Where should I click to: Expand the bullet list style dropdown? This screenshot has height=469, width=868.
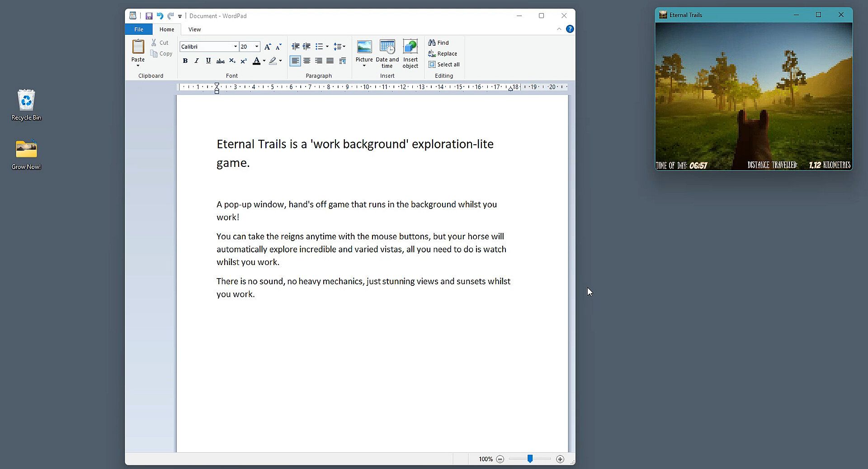pos(327,47)
